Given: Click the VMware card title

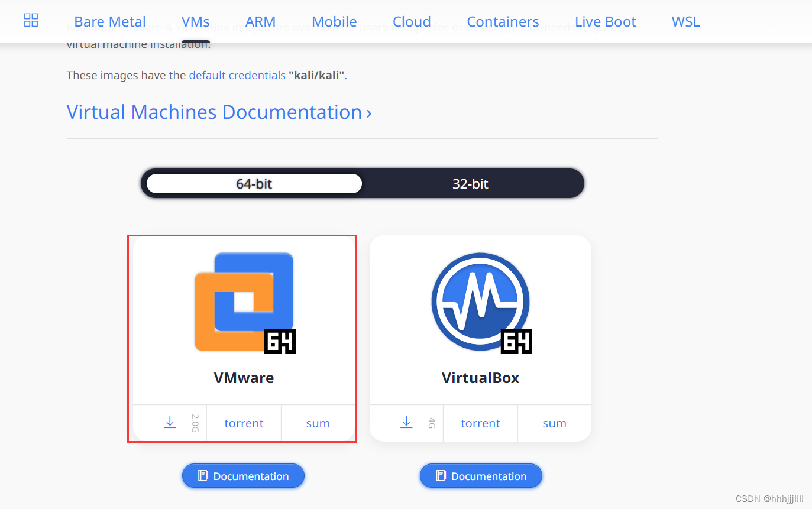Looking at the screenshot, I should pos(244,378).
